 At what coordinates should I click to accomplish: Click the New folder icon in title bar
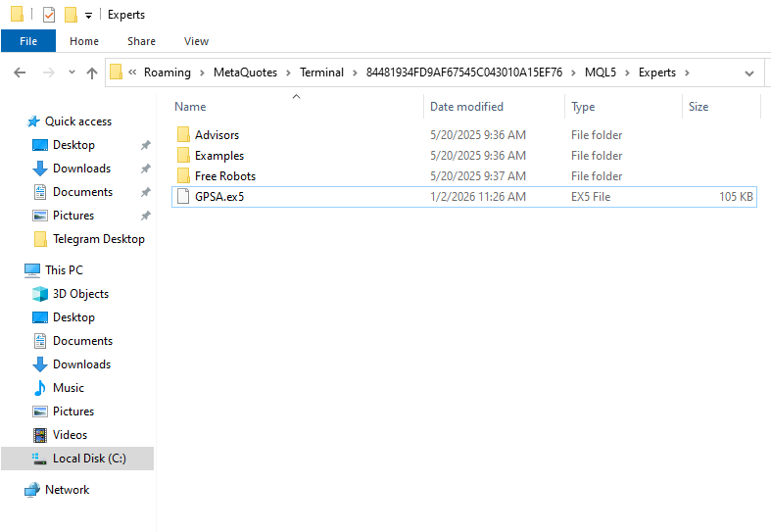71,15
